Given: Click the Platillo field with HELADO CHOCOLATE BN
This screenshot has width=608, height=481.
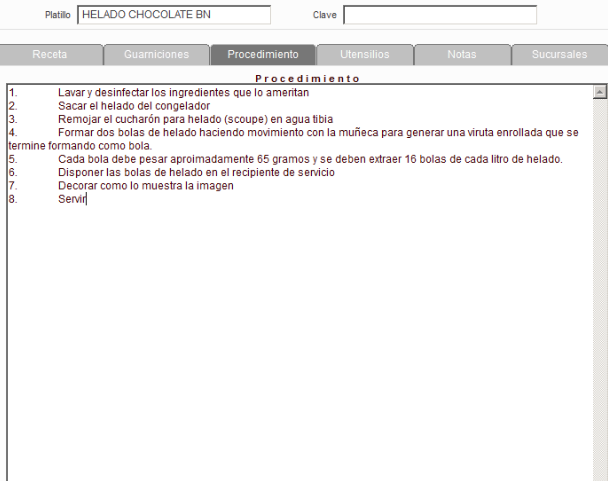Looking at the screenshot, I should pos(174,15).
